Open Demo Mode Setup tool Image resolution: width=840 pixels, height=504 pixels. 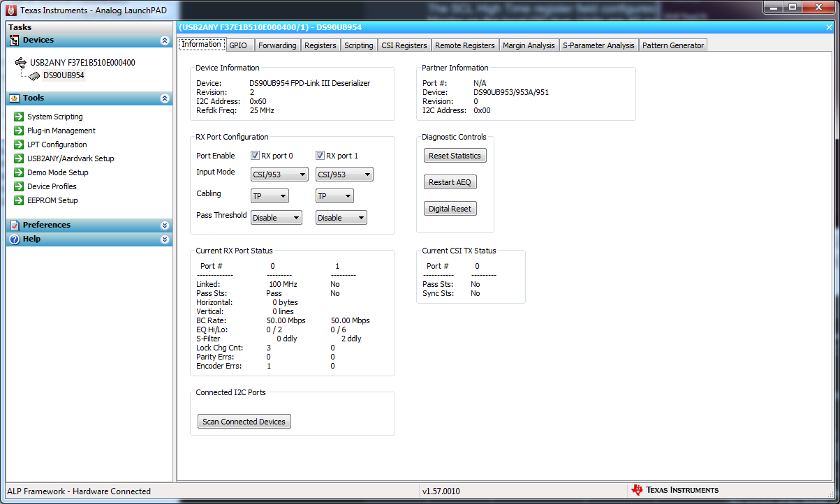(x=58, y=172)
